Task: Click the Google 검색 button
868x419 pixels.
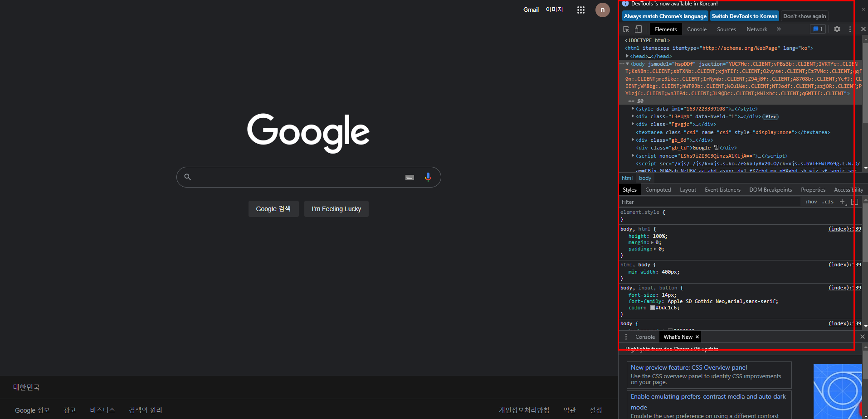Action: click(x=273, y=209)
